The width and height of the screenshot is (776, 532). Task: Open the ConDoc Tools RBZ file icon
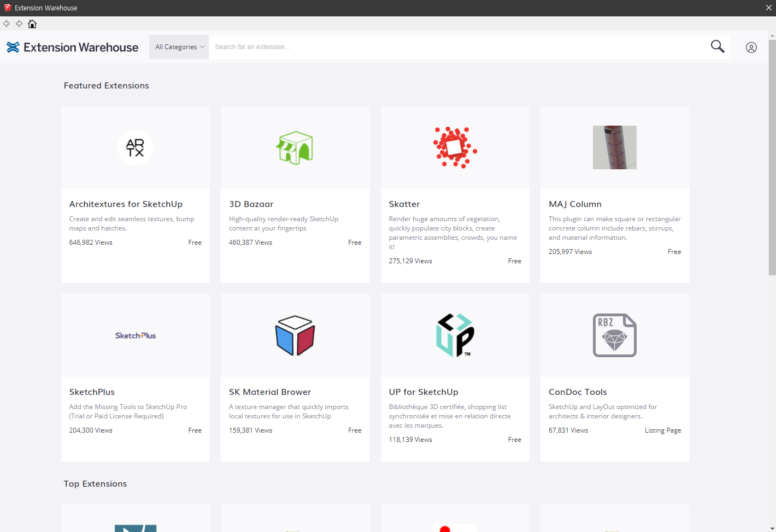pos(615,335)
